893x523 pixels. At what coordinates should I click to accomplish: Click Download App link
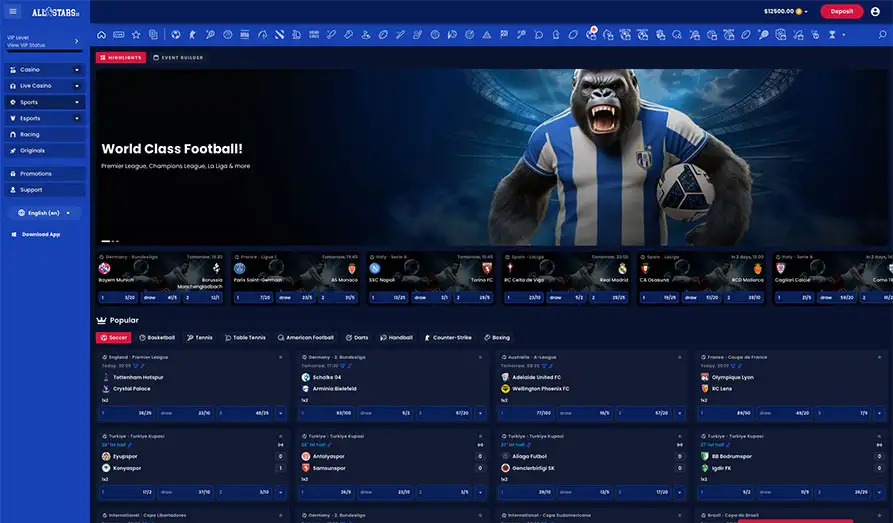click(36, 234)
